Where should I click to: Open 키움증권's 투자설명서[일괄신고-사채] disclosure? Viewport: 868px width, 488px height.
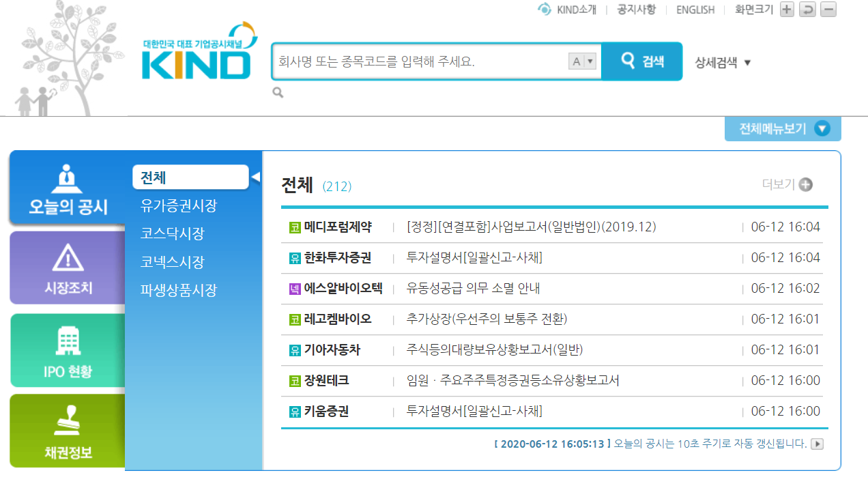[474, 412]
